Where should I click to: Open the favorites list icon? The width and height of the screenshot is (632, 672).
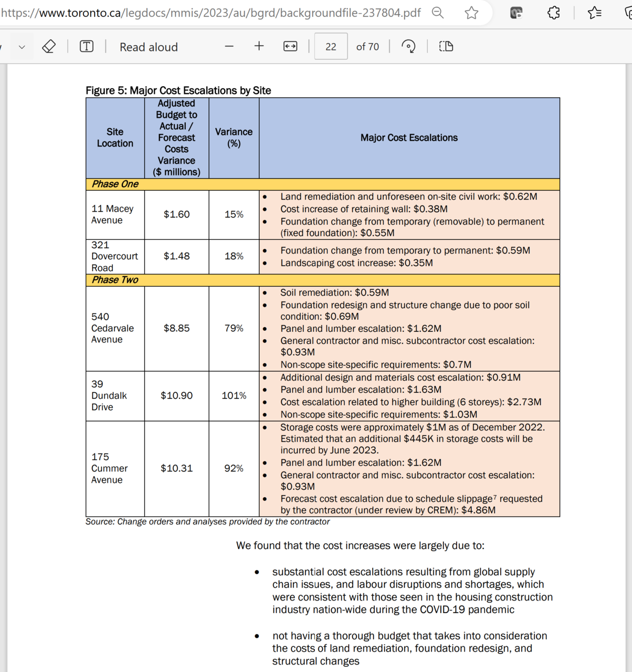[595, 13]
